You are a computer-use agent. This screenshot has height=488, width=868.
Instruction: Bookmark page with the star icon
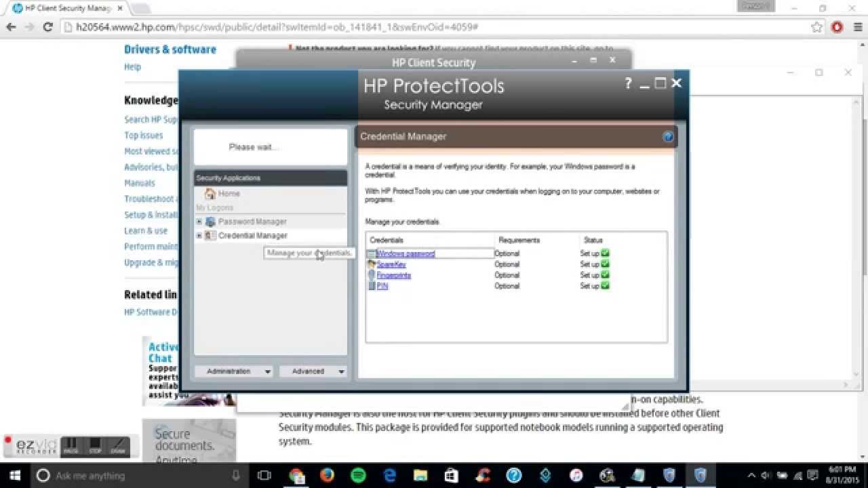816,27
